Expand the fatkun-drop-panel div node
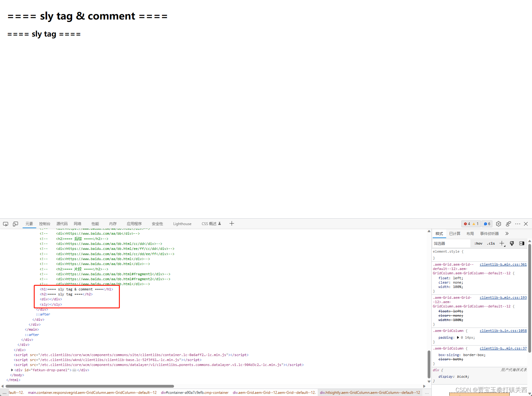 [12, 370]
